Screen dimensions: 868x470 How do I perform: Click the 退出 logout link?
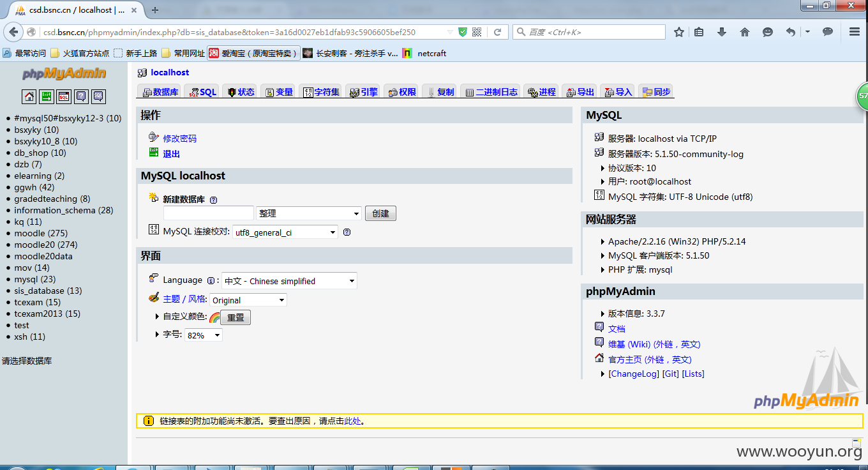(171, 154)
